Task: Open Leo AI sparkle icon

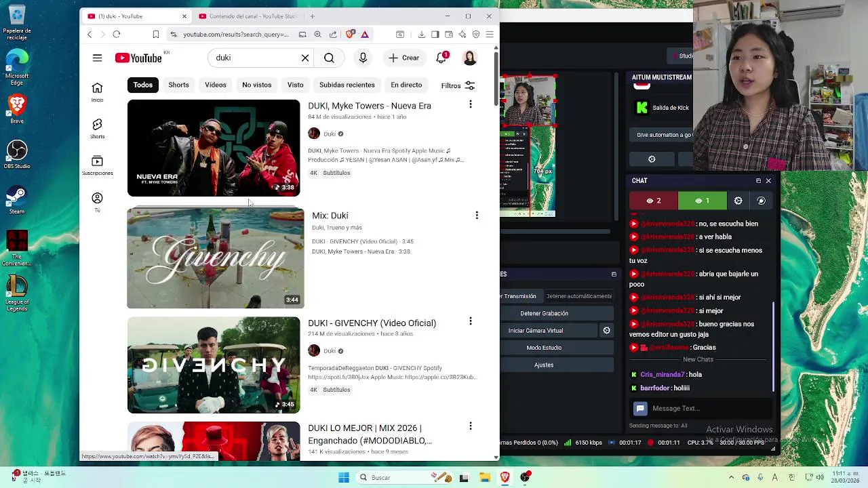Action: pyautogui.click(x=462, y=35)
